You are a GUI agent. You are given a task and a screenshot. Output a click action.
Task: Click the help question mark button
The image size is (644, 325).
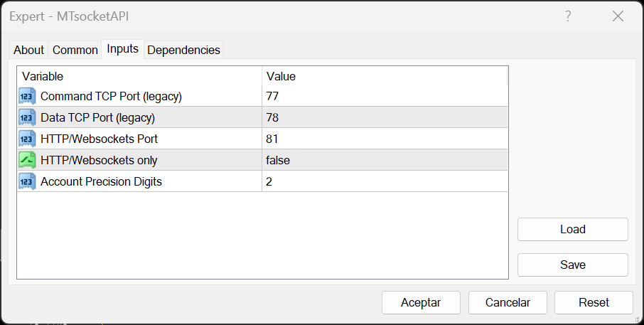(x=568, y=16)
